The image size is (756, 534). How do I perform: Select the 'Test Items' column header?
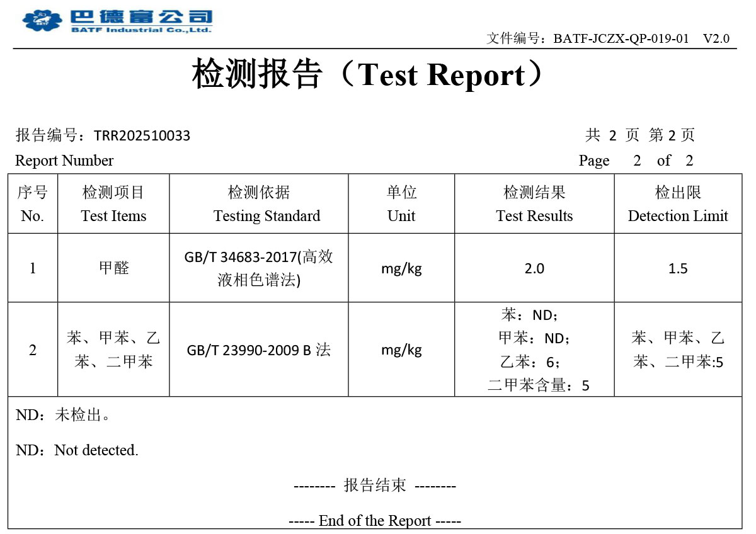click(x=113, y=216)
